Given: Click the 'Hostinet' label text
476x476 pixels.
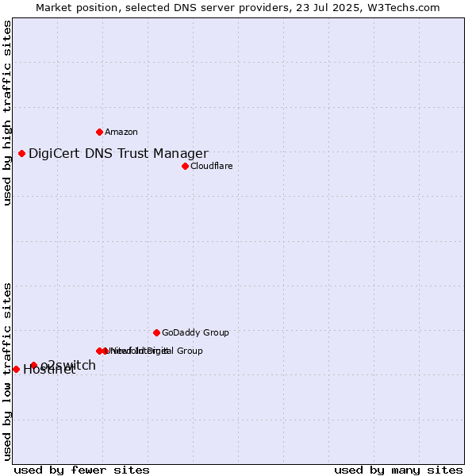Looking at the screenshot, I should (x=49, y=370).
